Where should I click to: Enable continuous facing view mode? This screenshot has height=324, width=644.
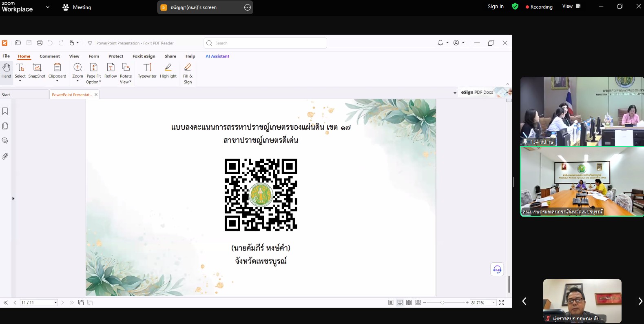(418, 302)
